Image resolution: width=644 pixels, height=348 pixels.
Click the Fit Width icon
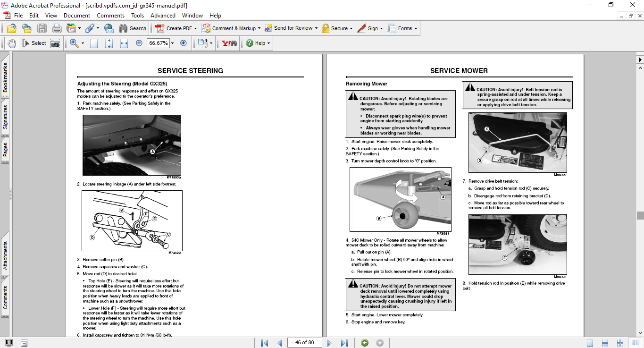coord(124,43)
